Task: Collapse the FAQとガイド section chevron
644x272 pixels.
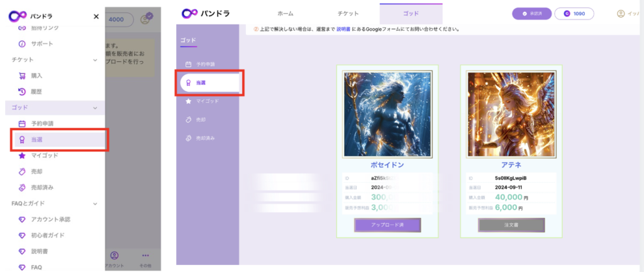Action: tap(95, 203)
